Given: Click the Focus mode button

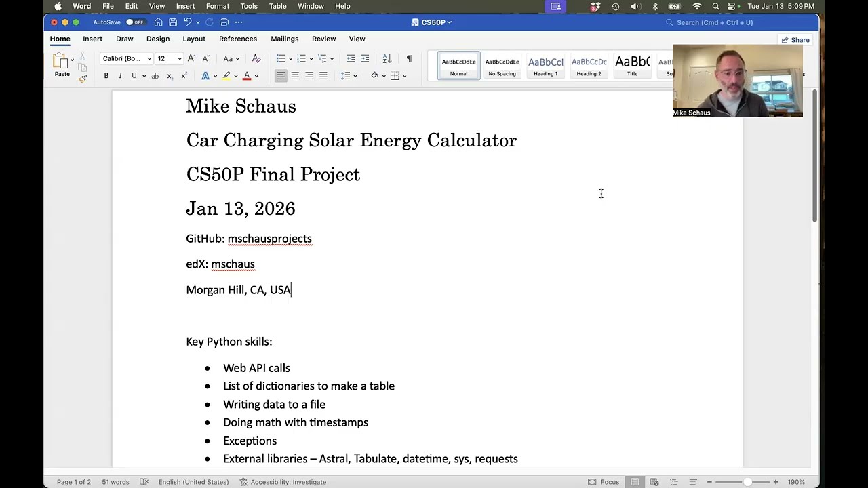Looking at the screenshot, I should pos(604,482).
